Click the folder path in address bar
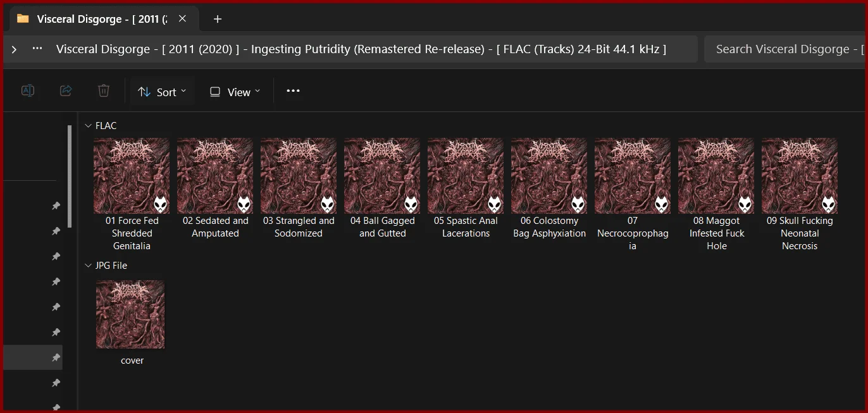868x413 pixels. pyautogui.click(x=361, y=49)
